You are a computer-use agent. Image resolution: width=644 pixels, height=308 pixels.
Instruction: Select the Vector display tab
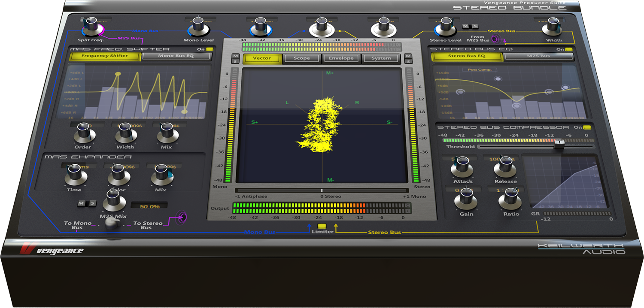point(262,58)
